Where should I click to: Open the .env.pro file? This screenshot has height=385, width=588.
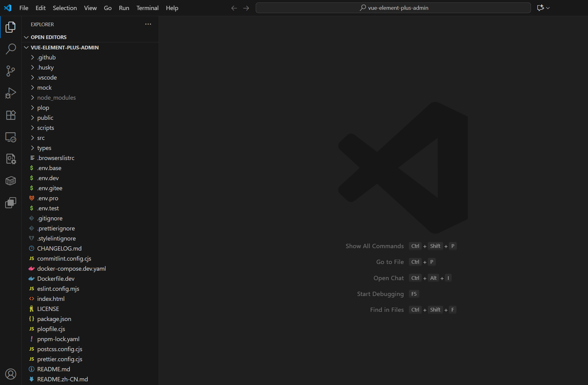(x=90, y=198)
